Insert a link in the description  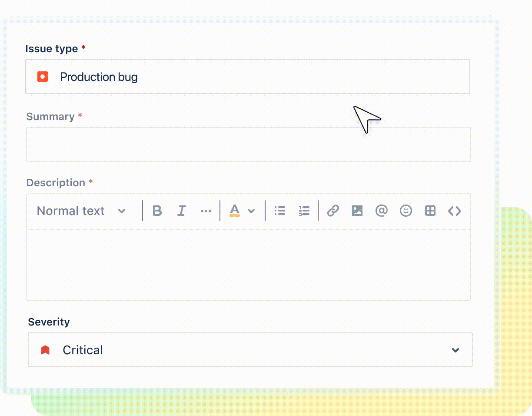pyautogui.click(x=333, y=211)
